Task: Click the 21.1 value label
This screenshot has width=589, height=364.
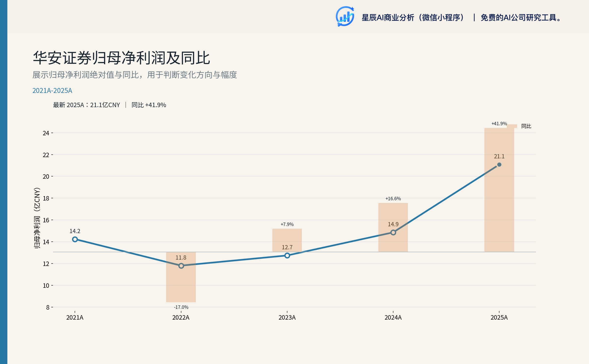Action: 499,156
